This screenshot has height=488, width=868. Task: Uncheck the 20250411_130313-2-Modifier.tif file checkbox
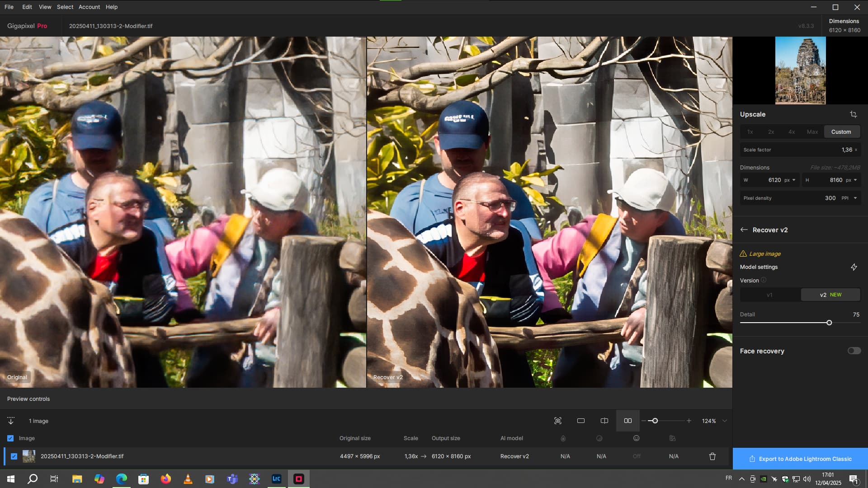(14, 456)
